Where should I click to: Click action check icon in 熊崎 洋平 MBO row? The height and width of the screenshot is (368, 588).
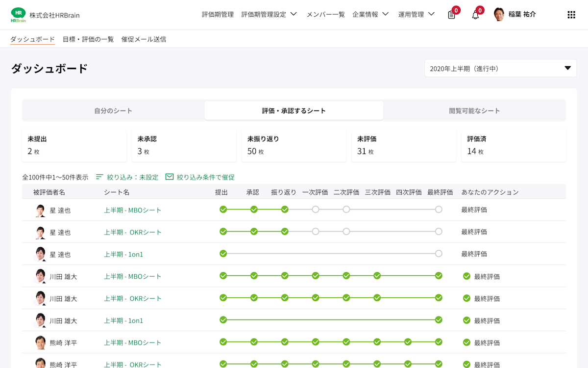pyautogui.click(x=466, y=342)
